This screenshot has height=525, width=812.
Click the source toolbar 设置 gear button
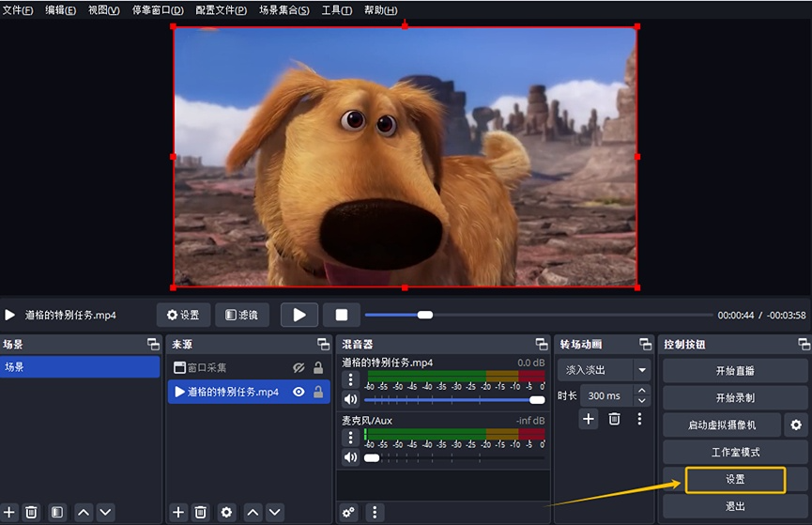[x=183, y=315]
